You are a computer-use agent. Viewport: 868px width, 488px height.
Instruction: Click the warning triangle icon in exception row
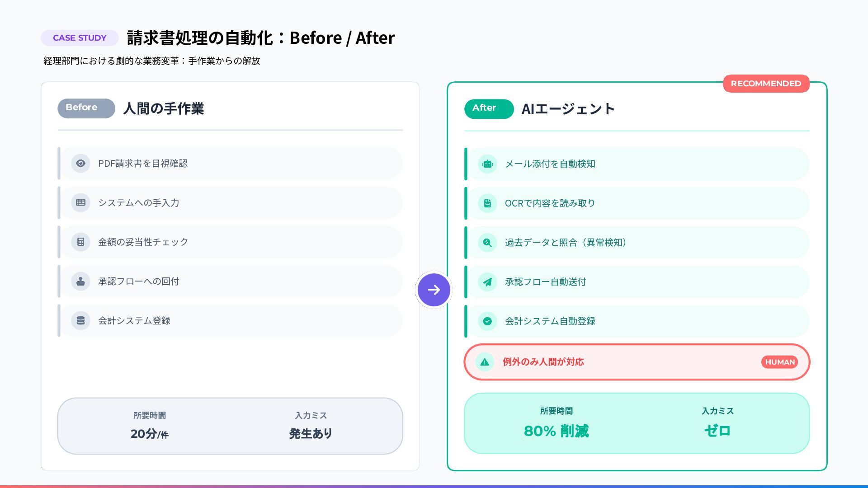(x=485, y=362)
